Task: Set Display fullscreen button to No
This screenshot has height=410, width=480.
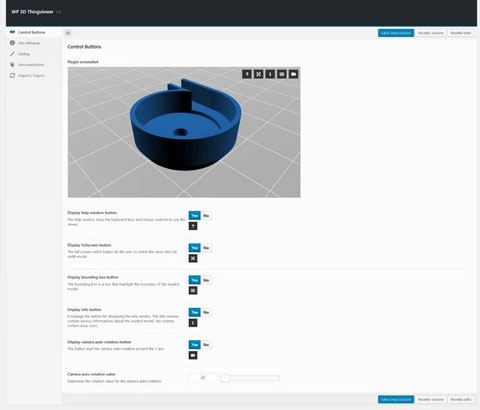Action: 206,248
